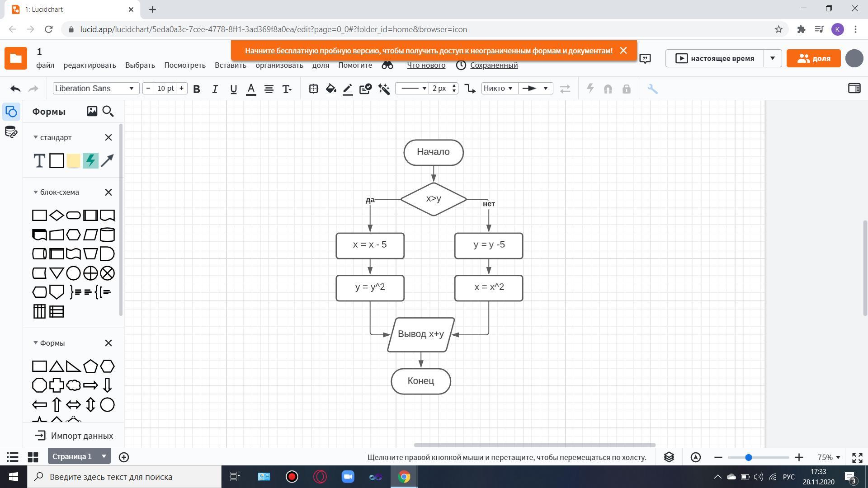Screen dimensions: 868x488
Task: Toggle bold text formatting
Action: (197, 89)
